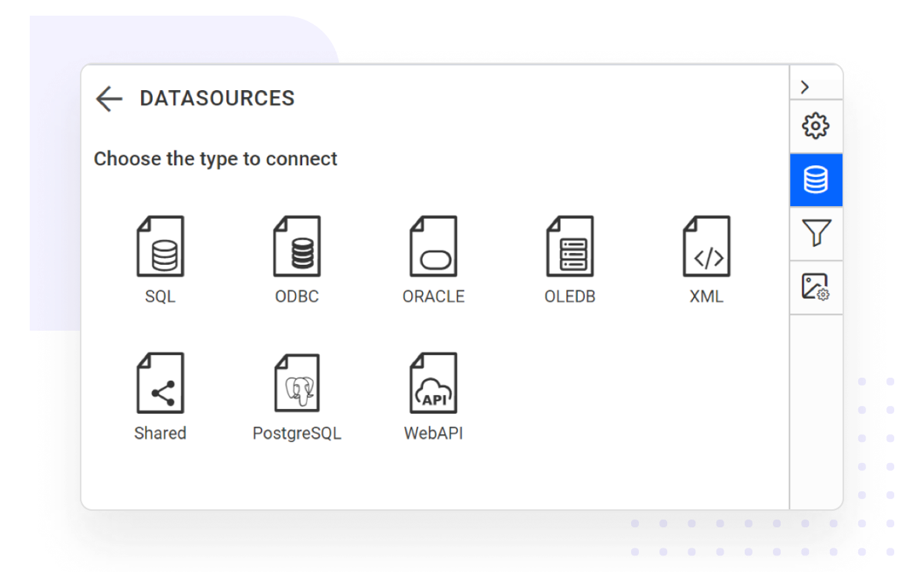The width and height of the screenshot is (924, 572).
Task: Collapse the side panel with chevron
Action: (x=805, y=87)
